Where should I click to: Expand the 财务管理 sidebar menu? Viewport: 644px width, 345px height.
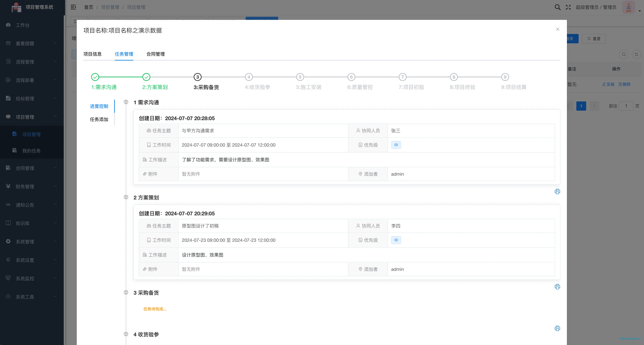[25, 186]
